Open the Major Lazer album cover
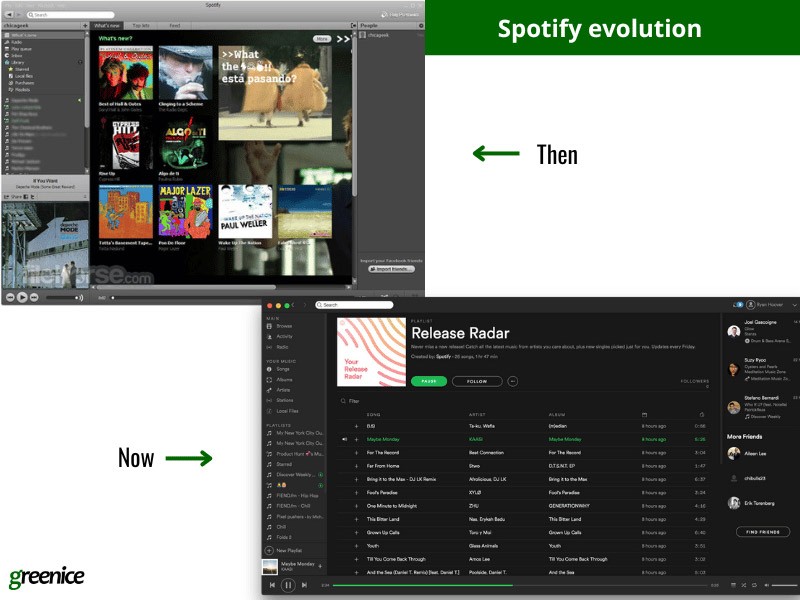 coord(185,212)
